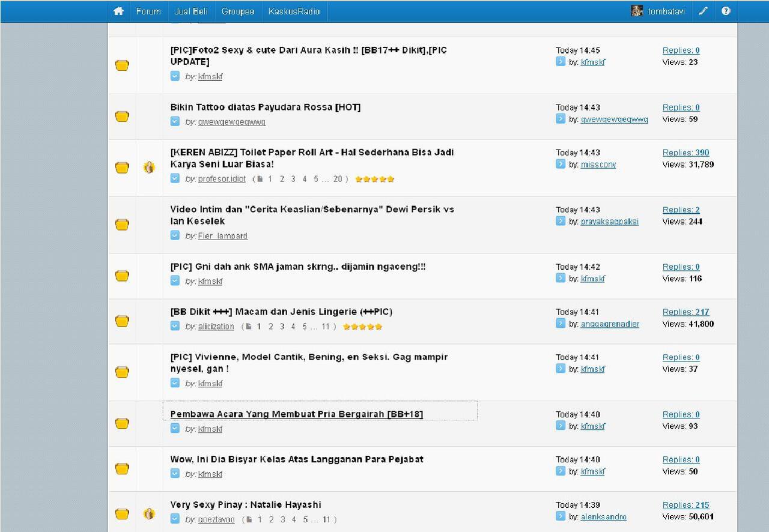Click hot thread icon beside Natalie Hayashi
Screen dimensions: 769x532
point(149,513)
